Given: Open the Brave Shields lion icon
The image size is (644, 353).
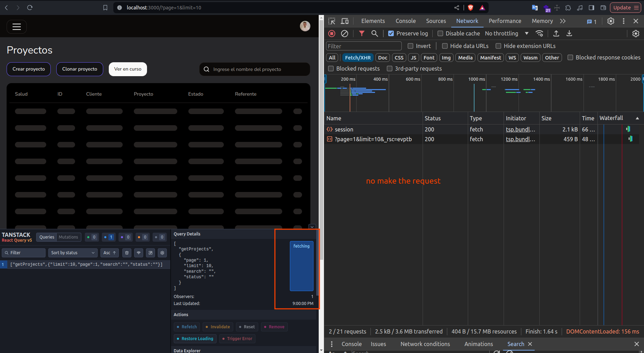Looking at the screenshot, I should coord(471,8).
